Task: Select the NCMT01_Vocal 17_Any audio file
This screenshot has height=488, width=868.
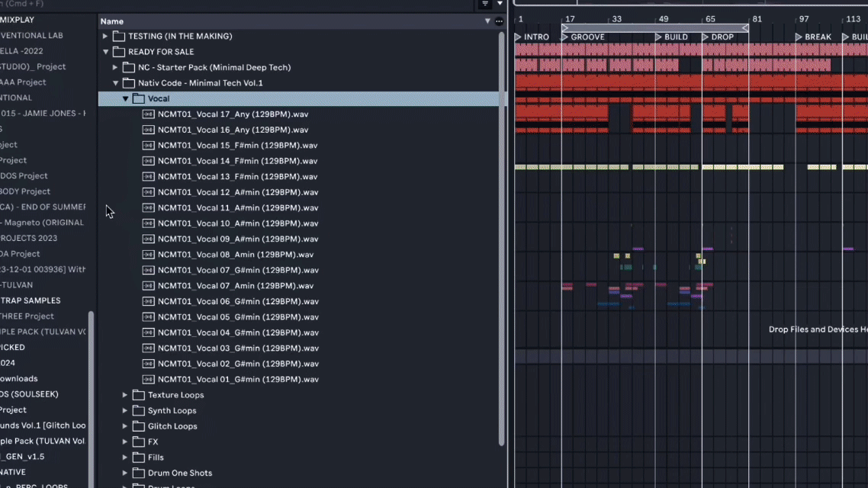Action: 233,114
